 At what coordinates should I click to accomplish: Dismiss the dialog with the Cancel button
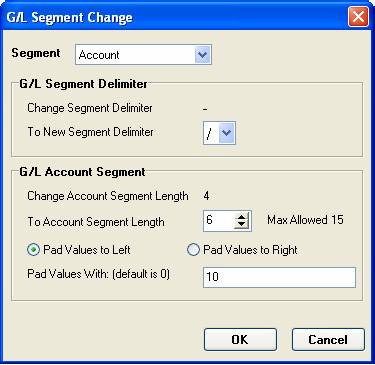point(328,340)
